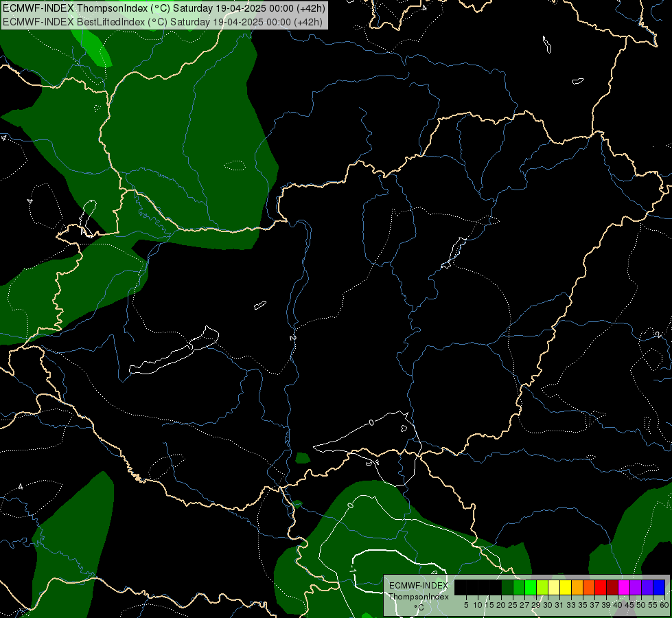Viewport: 672px width, 618px height.
Task: Click the bright green legend swatch
Action: click(531, 588)
